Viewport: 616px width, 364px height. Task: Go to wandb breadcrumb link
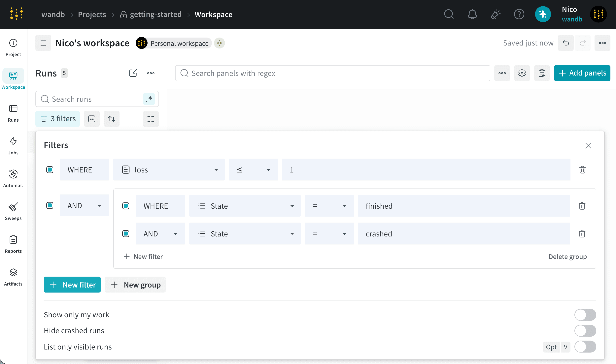pyautogui.click(x=53, y=15)
